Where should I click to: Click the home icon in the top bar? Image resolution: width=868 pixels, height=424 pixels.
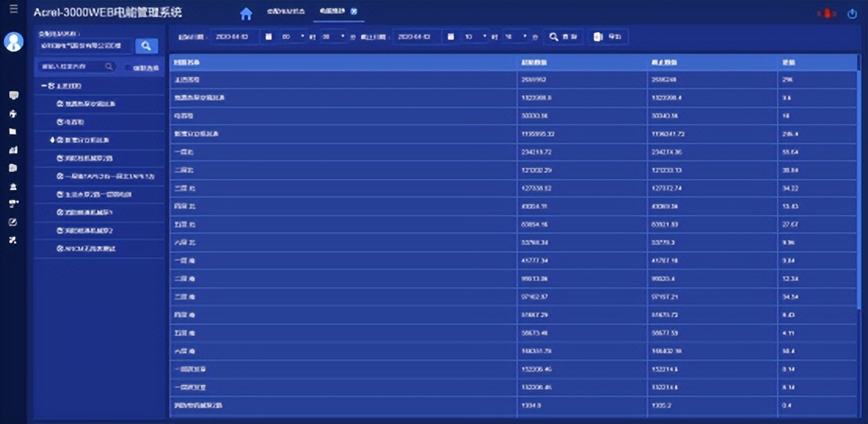tap(246, 13)
